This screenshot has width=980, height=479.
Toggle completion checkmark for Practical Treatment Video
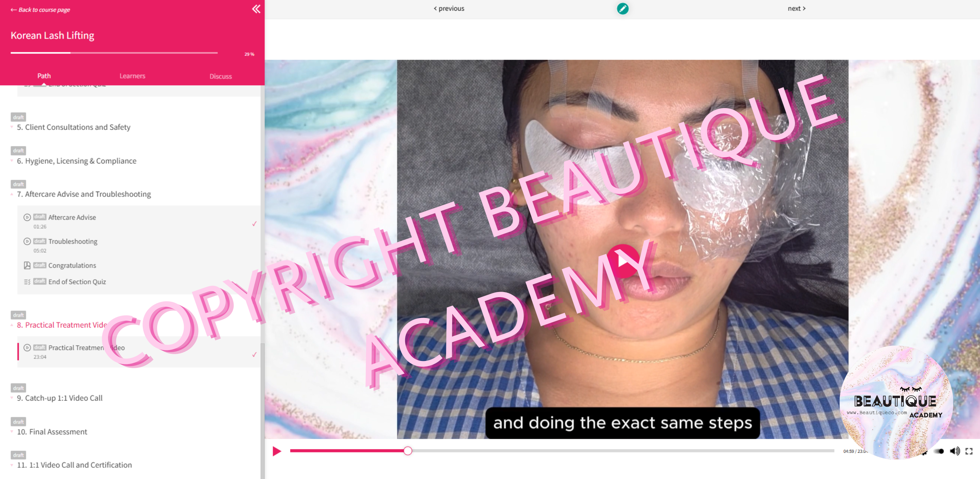(x=254, y=354)
